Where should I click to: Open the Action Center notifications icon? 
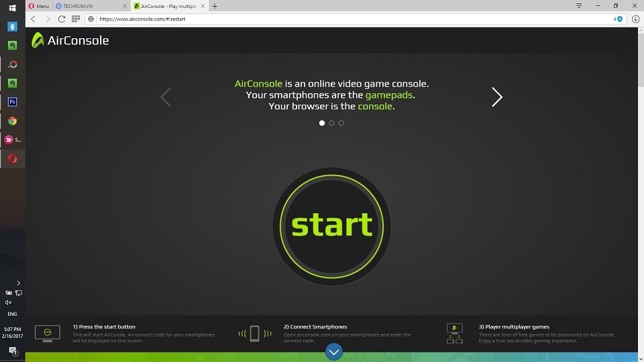point(13,351)
